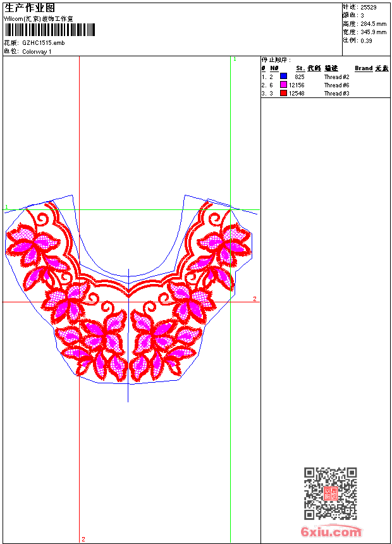Click the 'Thread #6' description text
This screenshot has width=392, height=544.
(337, 85)
